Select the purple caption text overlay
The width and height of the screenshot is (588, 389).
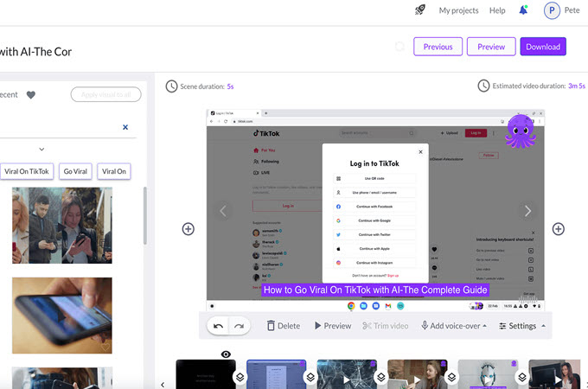[x=375, y=290]
